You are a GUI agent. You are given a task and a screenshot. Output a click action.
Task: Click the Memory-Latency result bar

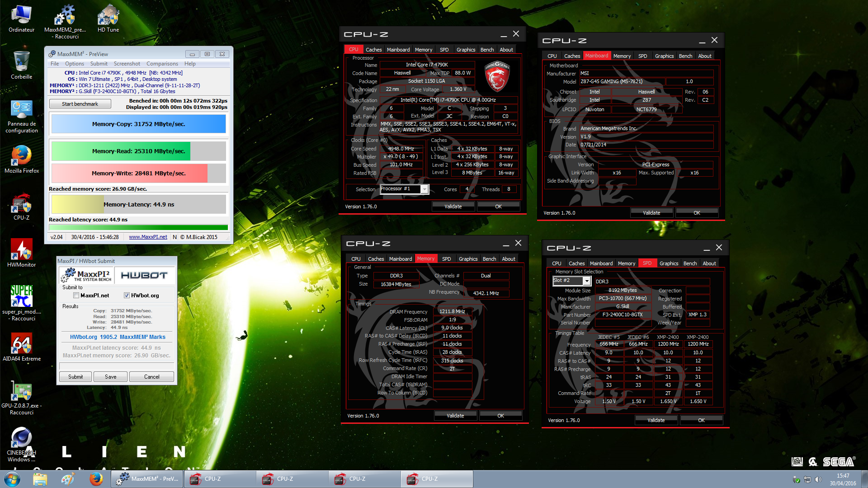click(x=138, y=204)
